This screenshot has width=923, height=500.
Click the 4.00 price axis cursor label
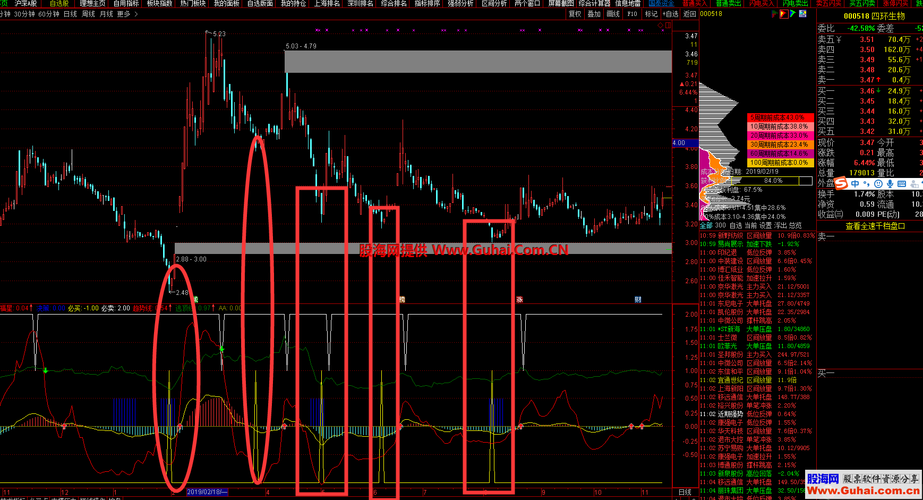[x=685, y=143]
